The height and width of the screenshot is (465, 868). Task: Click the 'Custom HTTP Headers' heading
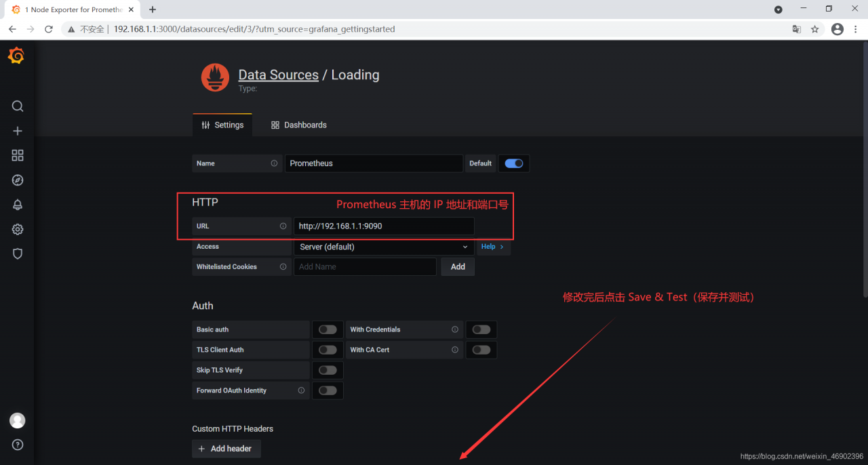[x=233, y=428]
